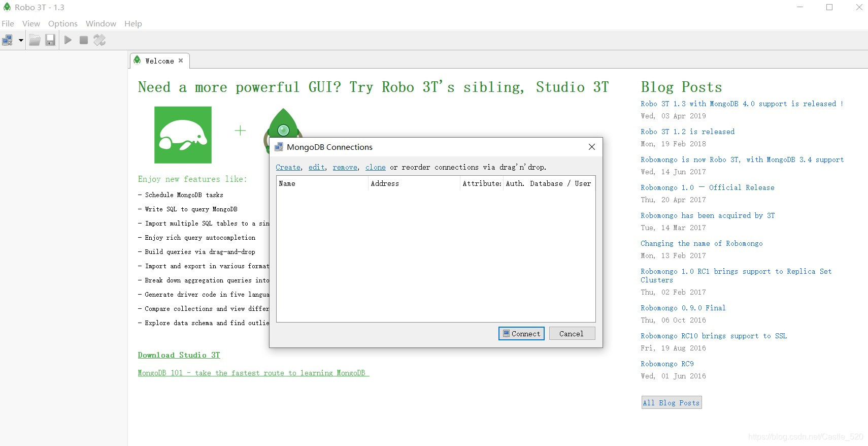Click the Auth. Database / User column header
Screen dimensions: 868x446
[x=549, y=183]
